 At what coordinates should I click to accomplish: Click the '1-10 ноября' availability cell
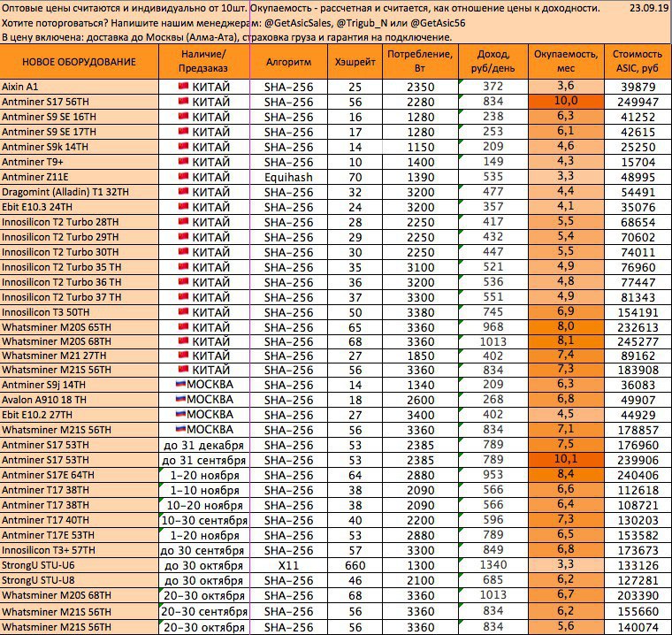point(204,490)
